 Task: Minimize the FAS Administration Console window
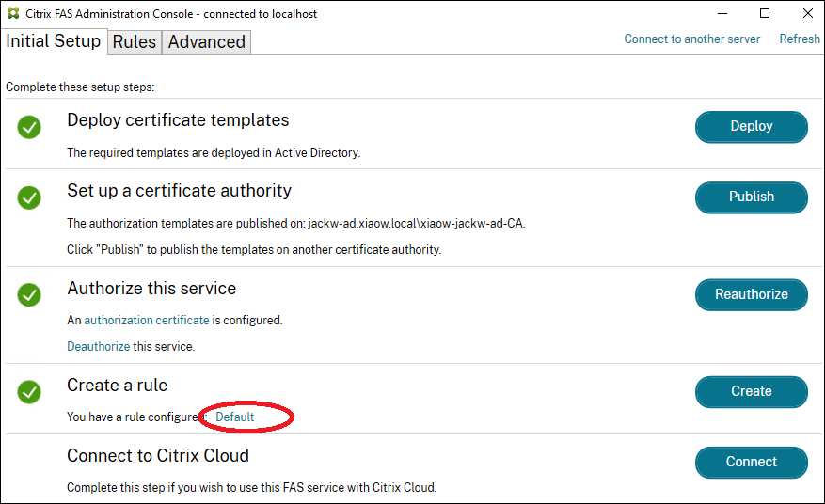[723, 14]
